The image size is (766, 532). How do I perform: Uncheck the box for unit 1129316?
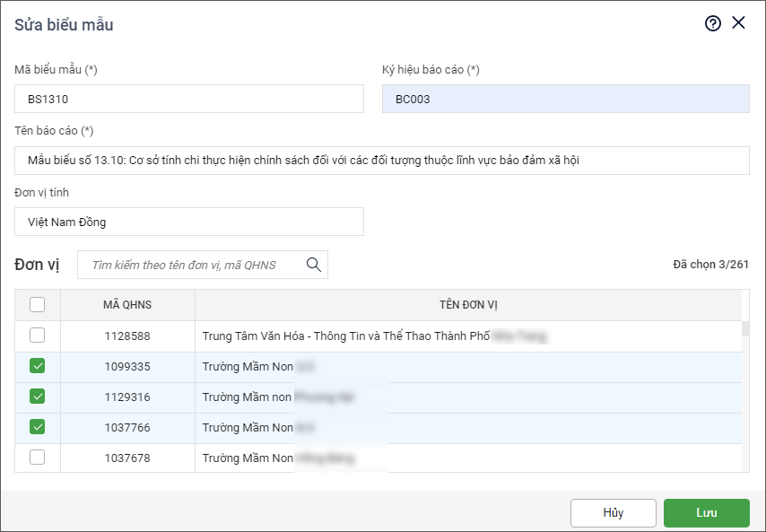pos(38,397)
